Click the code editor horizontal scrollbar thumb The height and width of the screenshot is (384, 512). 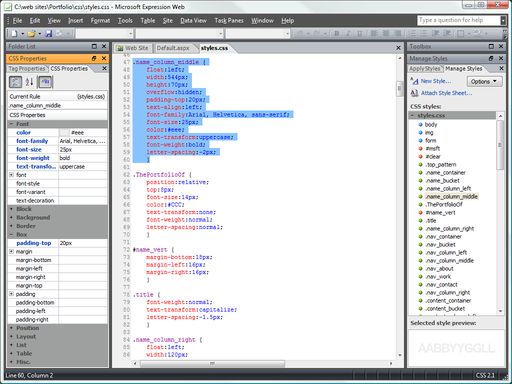pyautogui.click(x=212, y=363)
